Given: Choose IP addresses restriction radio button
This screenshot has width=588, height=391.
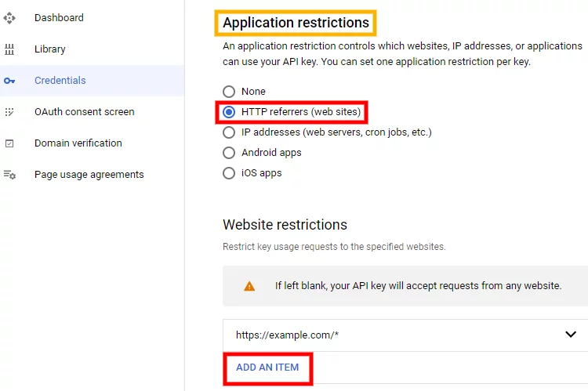Looking at the screenshot, I should pyautogui.click(x=229, y=132).
